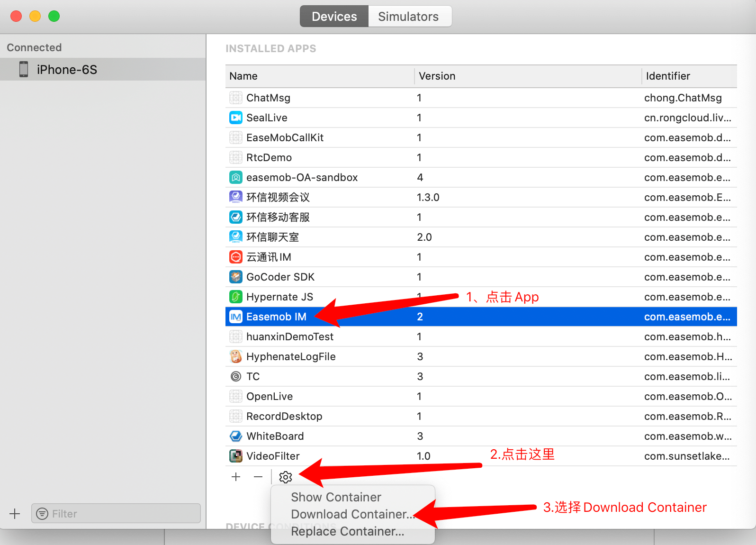This screenshot has width=756, height=545.
Task: Sort apps by the Name column header
Action: 243,76
